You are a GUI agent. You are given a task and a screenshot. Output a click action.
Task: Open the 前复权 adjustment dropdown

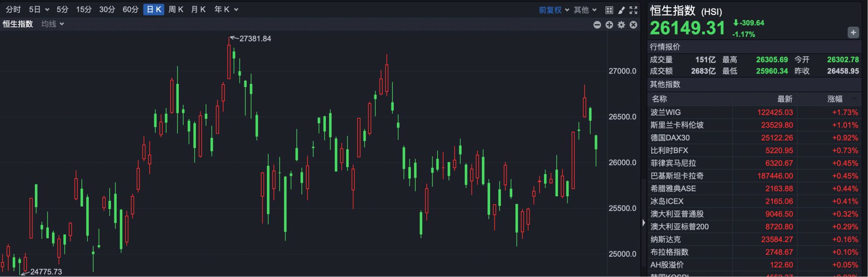pos(553,10)
